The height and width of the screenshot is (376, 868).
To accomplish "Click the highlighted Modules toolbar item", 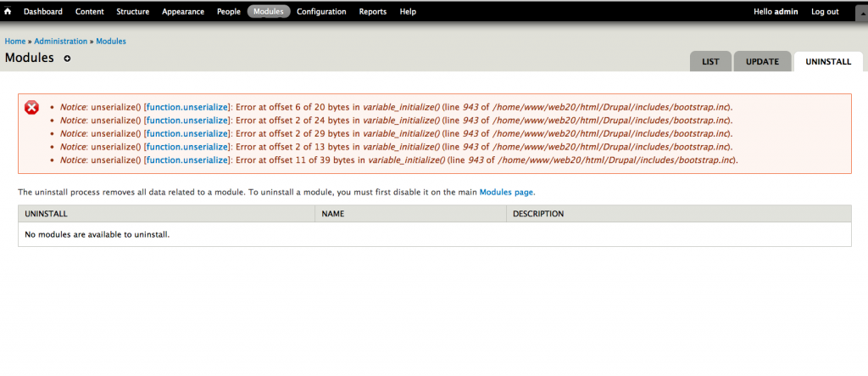I will (269, 12).
